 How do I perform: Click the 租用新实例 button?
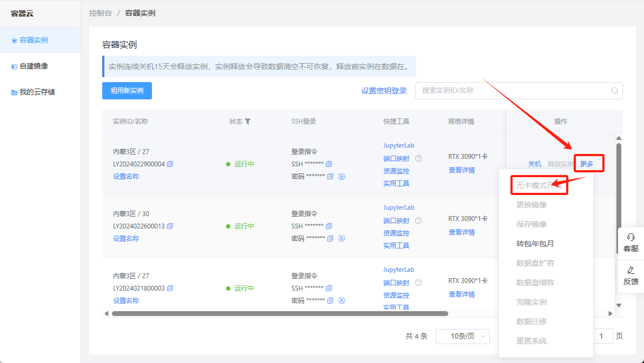[x=127, y=91]
